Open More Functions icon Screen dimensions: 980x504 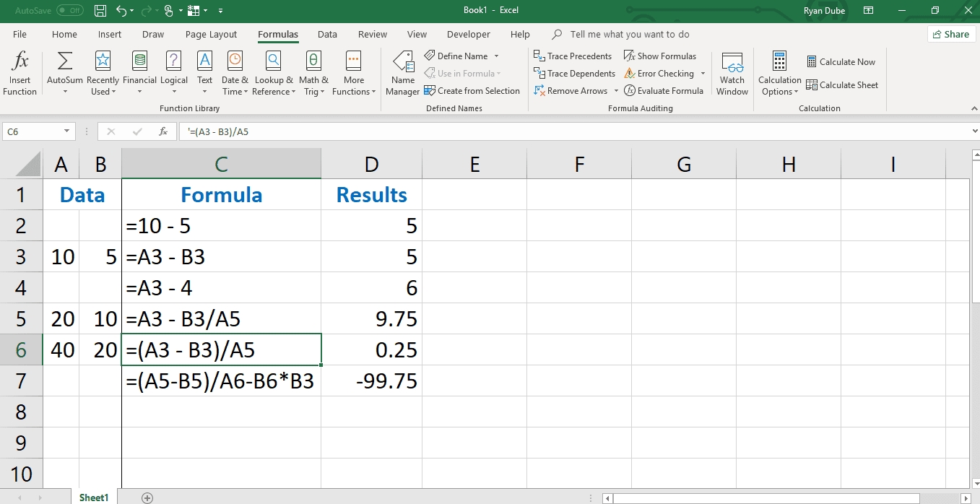coord(353,61)
